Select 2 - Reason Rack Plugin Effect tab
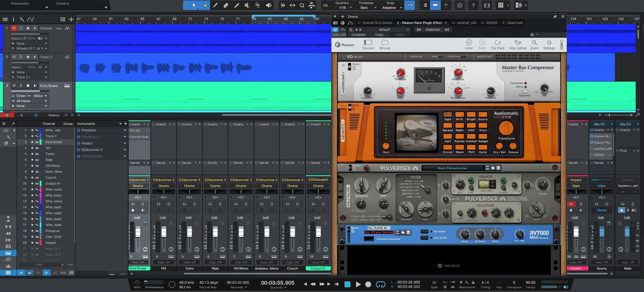The height and width of the screenshot is (292, 644). (x=419, y=23)
